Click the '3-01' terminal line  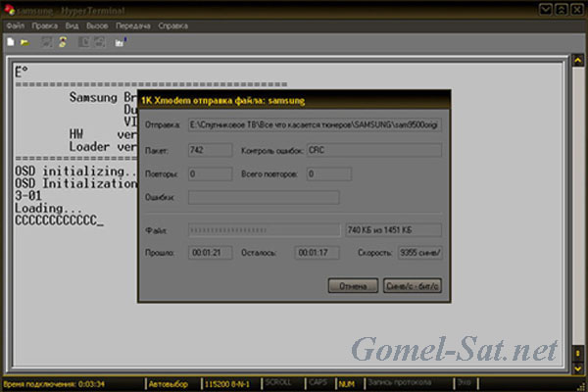click(28, 195)
